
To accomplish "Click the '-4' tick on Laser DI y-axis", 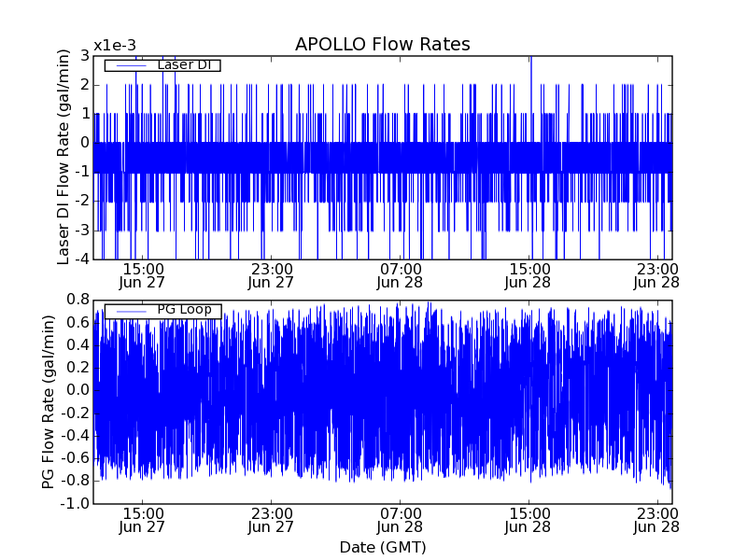I will click(82, 259).
